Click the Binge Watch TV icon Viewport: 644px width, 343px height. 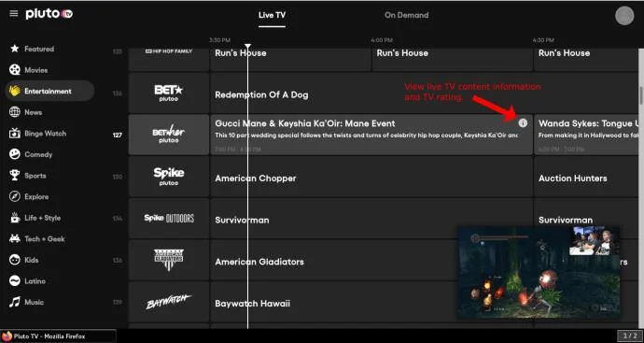click(15, 134)
